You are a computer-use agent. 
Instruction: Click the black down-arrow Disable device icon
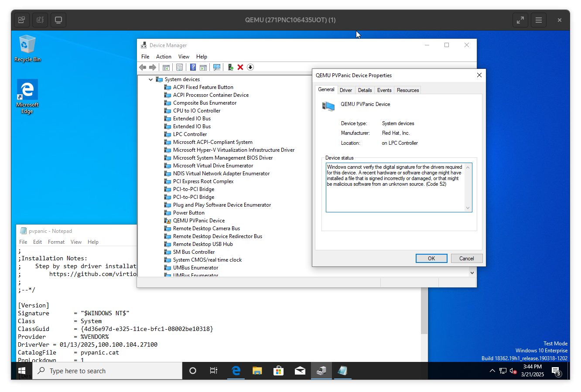point(250,67)
